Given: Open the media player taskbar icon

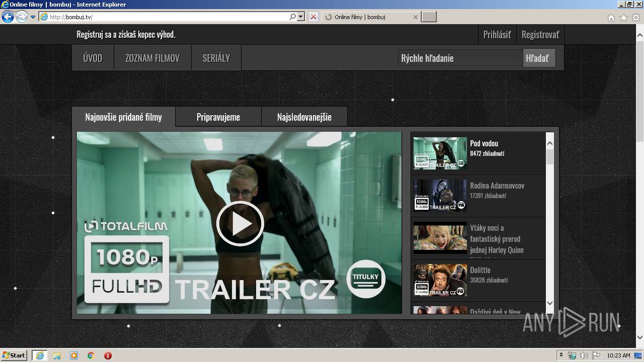Looking at the screenshot, I should (x=74, y=355).
